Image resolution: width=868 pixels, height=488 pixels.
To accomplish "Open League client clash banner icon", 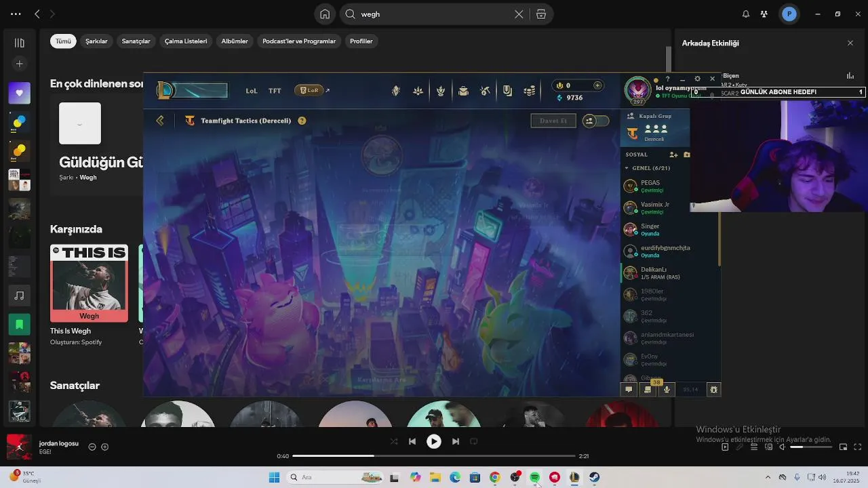I will click(x=507, y=91).
